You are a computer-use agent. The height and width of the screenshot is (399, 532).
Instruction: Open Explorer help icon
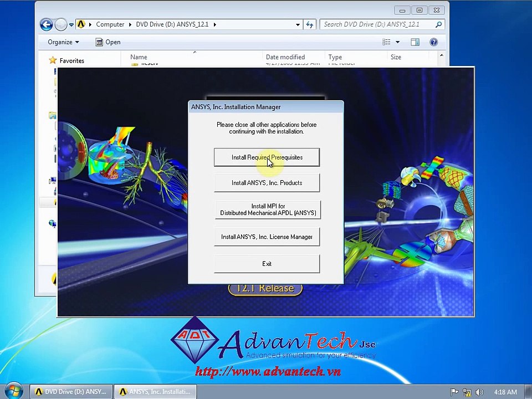coord(433,42)
